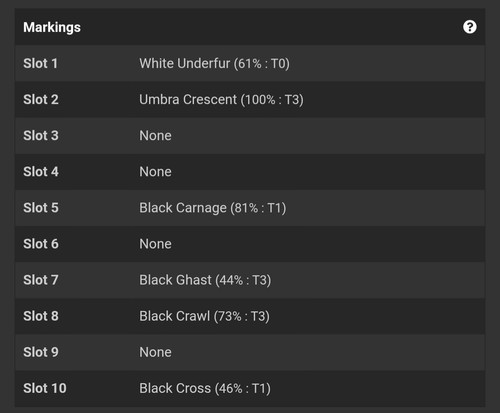This screenshot has height=413, width=500.
Task: Select the Slot 2 label
Action: (41, 99)
